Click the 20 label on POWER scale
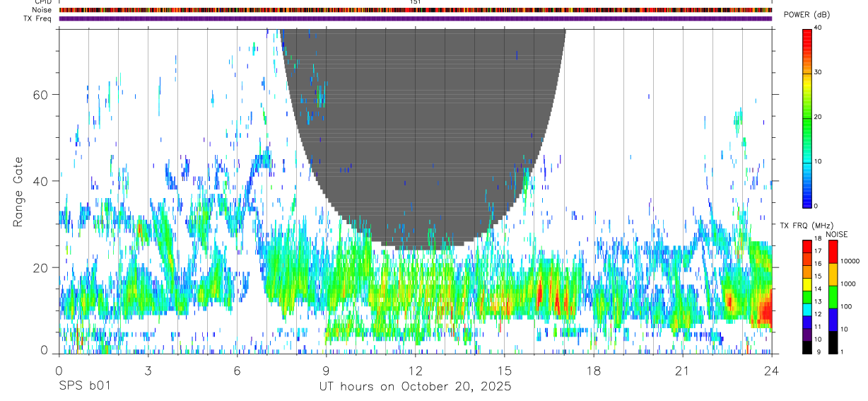This screenshot has height=401, width=868. coord(818,117)
